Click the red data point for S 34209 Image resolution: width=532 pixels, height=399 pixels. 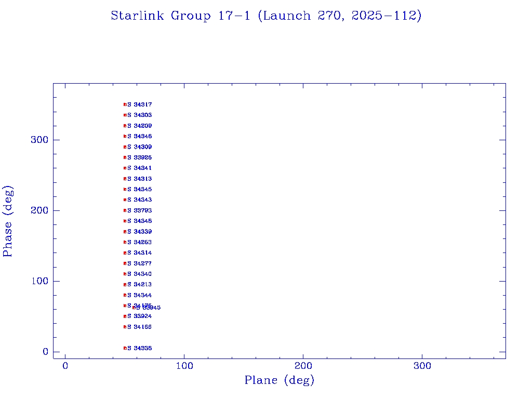[125, 126]
